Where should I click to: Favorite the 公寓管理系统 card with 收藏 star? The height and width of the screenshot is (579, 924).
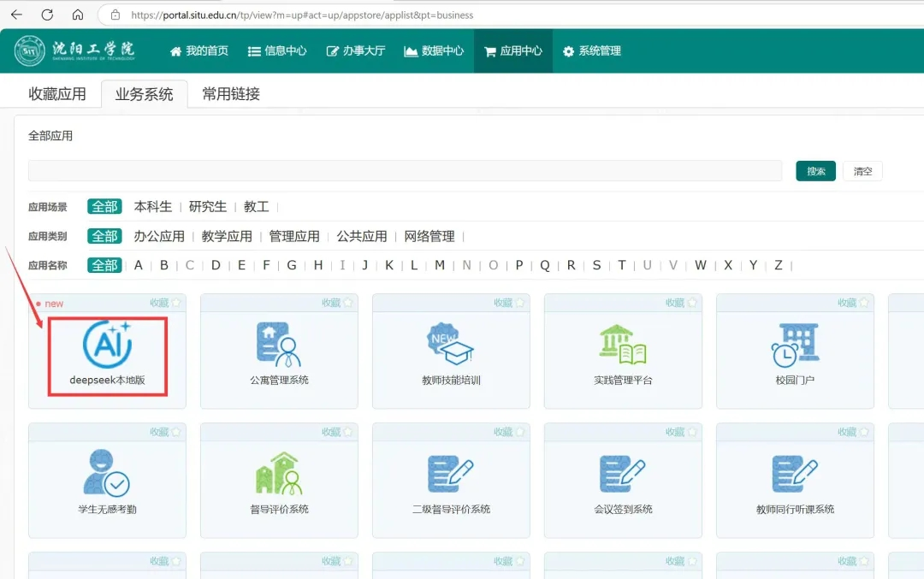tap(337, 303)
